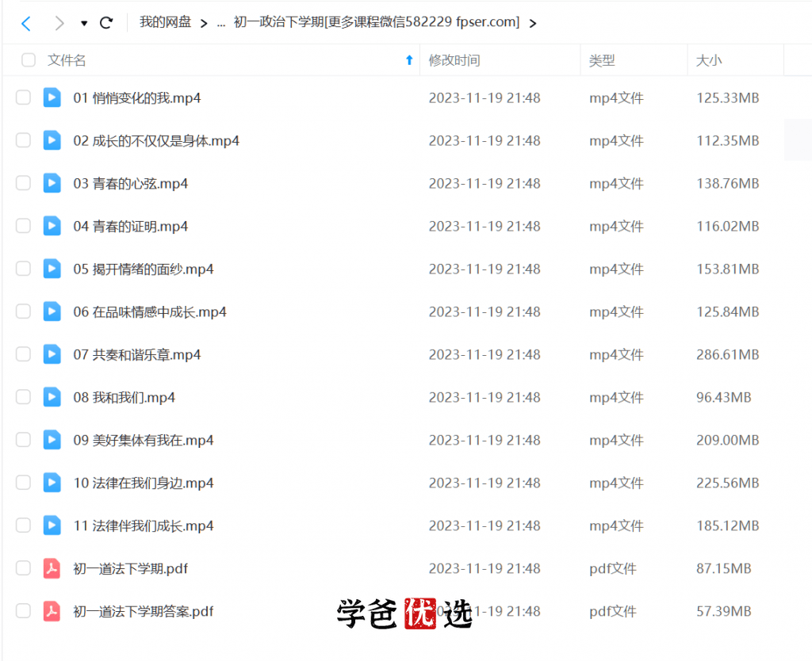
Task: Click the video icon of 02 成长的不仅仅是身体.mp4
Action: (x=52, y=140)
